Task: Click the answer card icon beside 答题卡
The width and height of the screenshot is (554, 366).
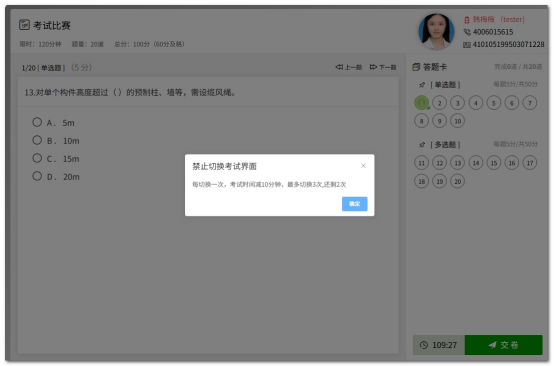Action: (416, 67)
